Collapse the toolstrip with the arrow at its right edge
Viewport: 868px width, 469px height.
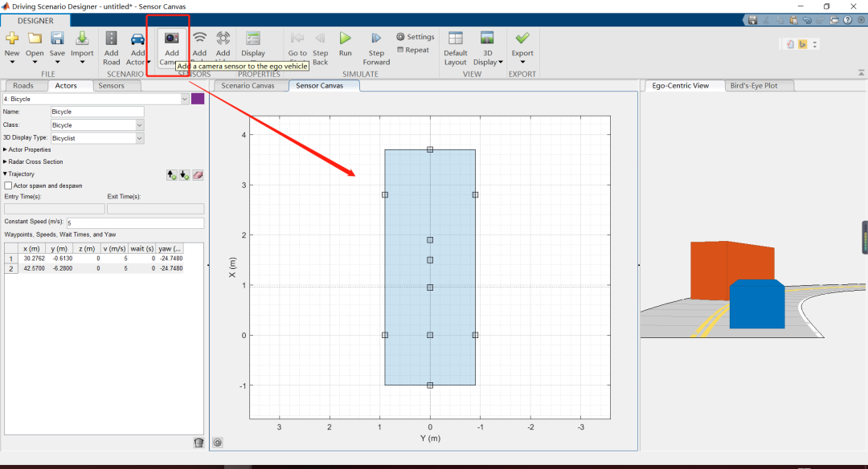(861, 73)
